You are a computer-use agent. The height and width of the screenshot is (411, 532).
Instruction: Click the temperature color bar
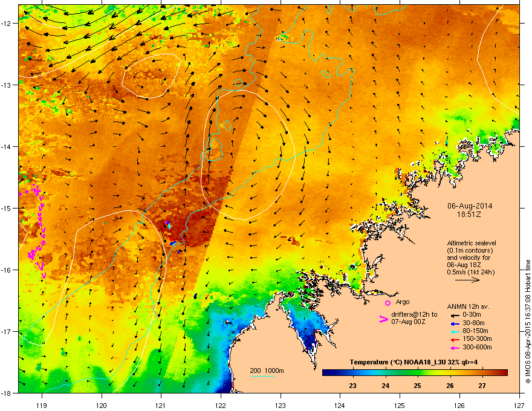click(415, 373)
